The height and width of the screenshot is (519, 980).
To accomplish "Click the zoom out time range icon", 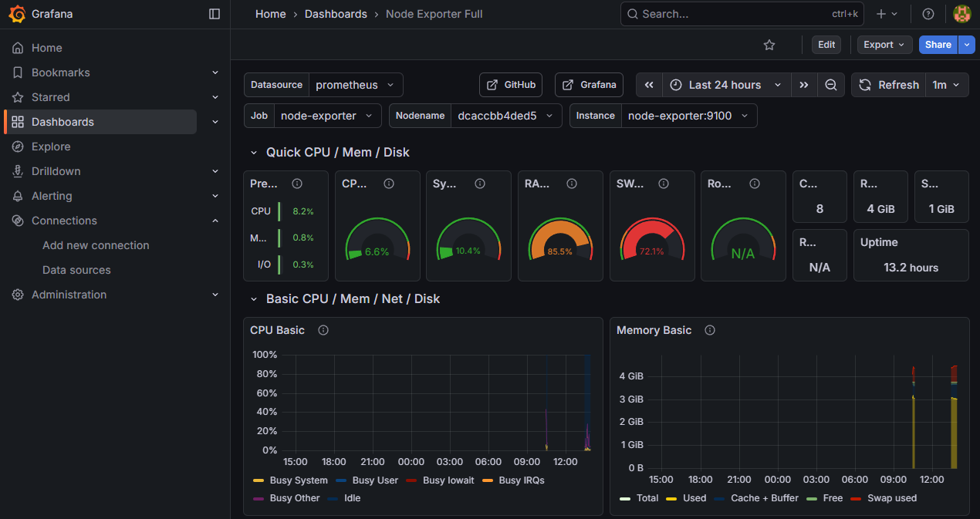I will pos(831,85).
